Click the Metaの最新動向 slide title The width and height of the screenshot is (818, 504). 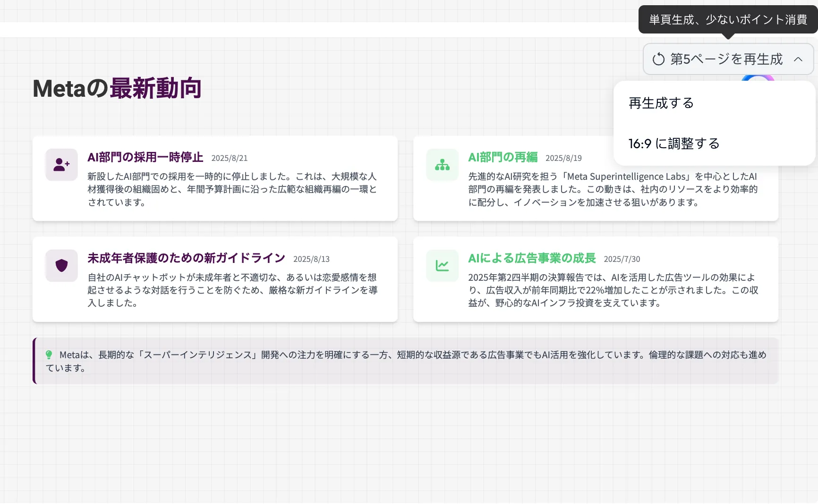click(117, 88)
